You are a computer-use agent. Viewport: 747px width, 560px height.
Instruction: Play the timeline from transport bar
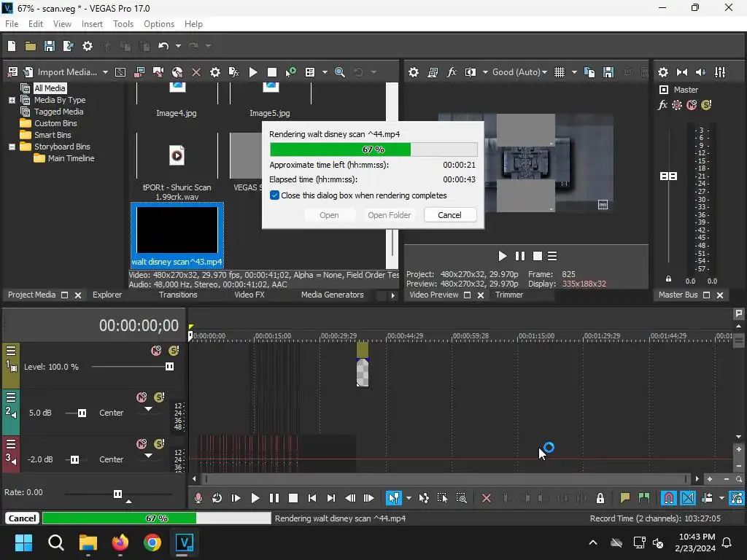point(255,498)
